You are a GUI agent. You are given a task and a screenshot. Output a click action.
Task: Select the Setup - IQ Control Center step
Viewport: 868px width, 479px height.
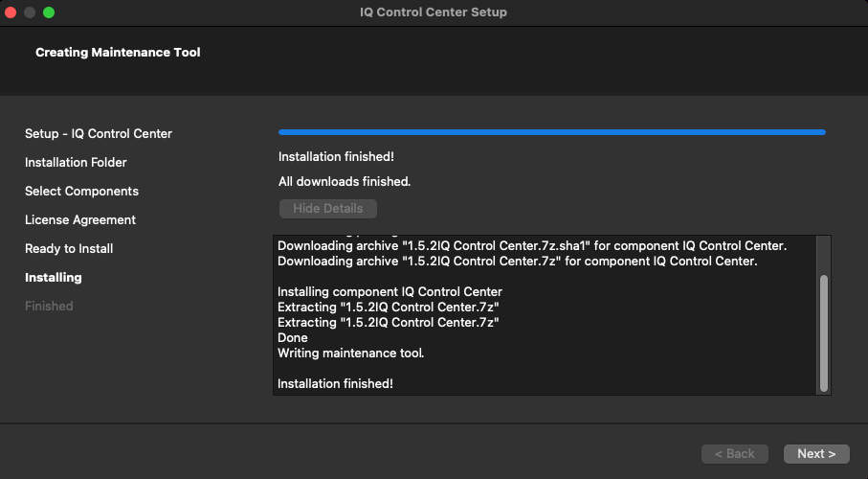point(99,133)
